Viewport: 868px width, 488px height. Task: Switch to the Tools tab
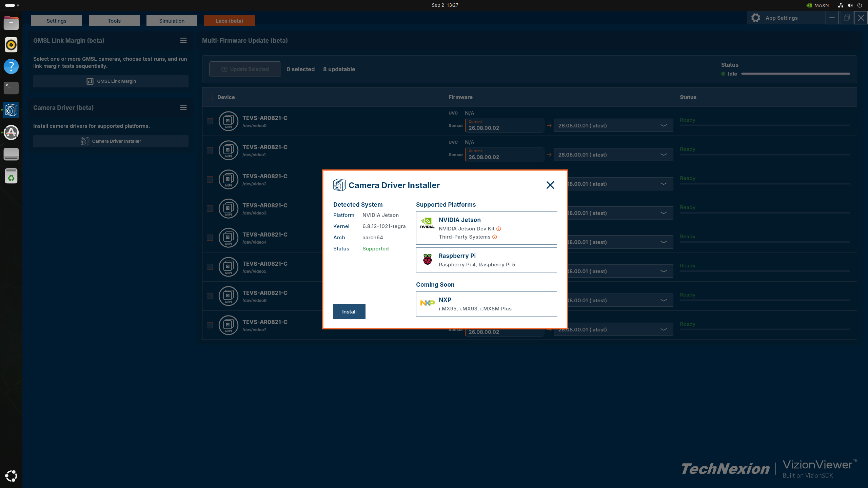pyautogui.click(x=114, y=21)
